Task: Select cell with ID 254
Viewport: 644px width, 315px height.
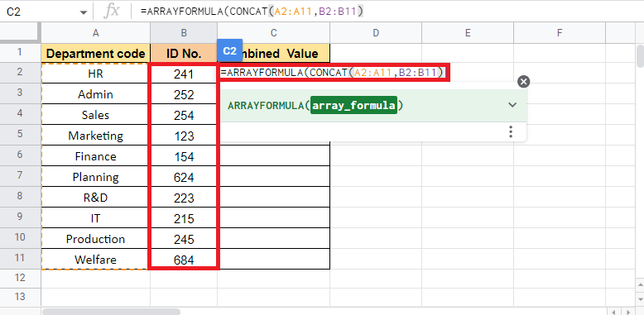Action: pyautogui.click(x=184, y=115)
